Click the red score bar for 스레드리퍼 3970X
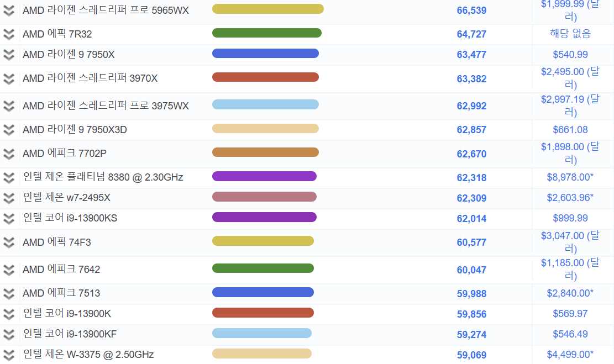This screenshot has width=614, height=364. coord(265,77)
